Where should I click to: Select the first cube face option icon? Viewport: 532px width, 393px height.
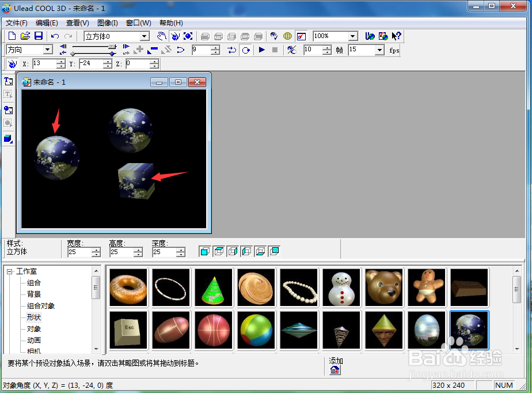[x=205, y=251]
